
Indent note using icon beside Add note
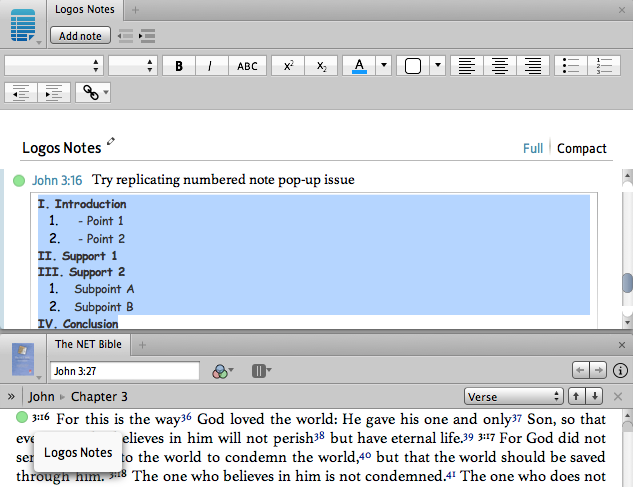click(147, 36)
